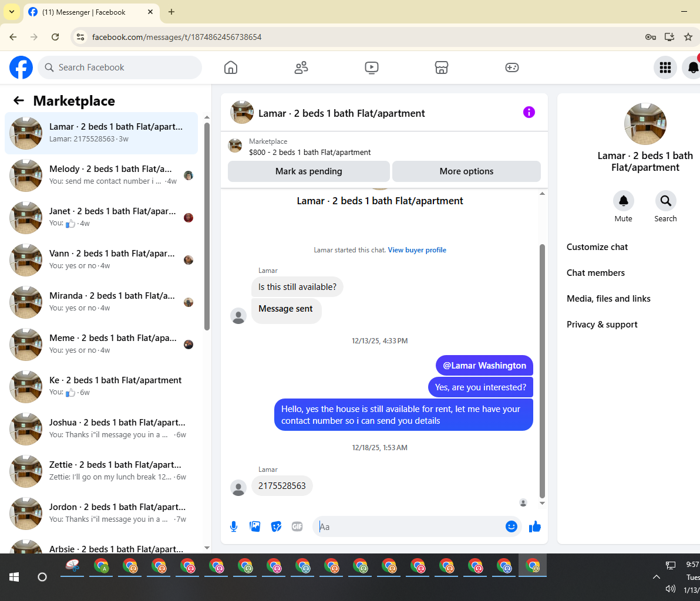Image resolution: width=700 pixels, height=601 pixels.
Task: Search in conversation magnifier icon
Action: point(665,201)
